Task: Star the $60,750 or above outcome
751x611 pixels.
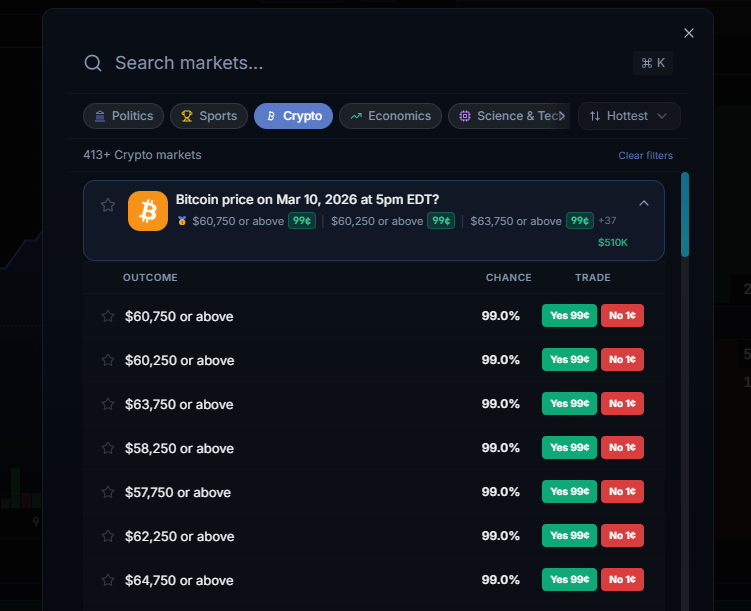Action: 108,316
